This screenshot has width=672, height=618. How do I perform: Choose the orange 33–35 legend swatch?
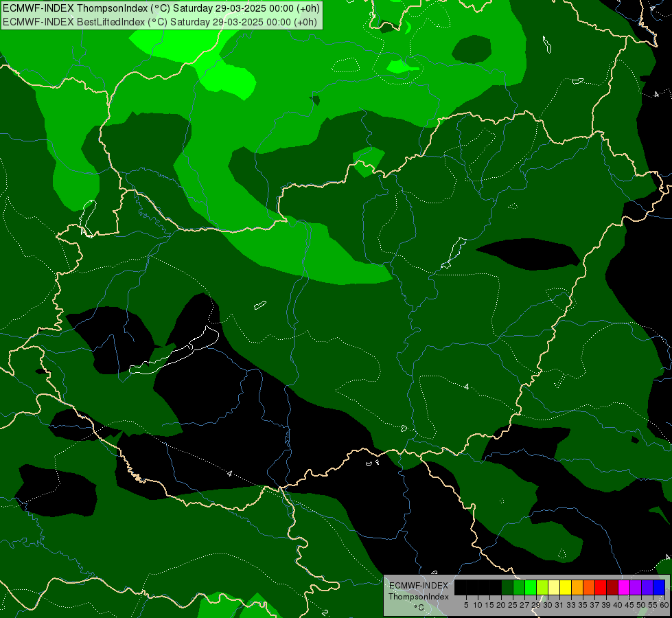coord(577,587)
